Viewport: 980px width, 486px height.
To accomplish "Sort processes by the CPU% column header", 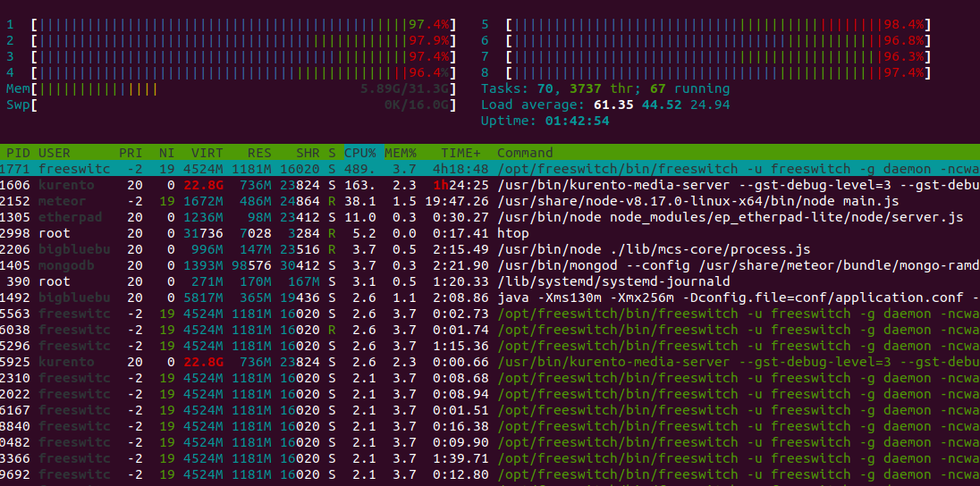I will point(360,153).
